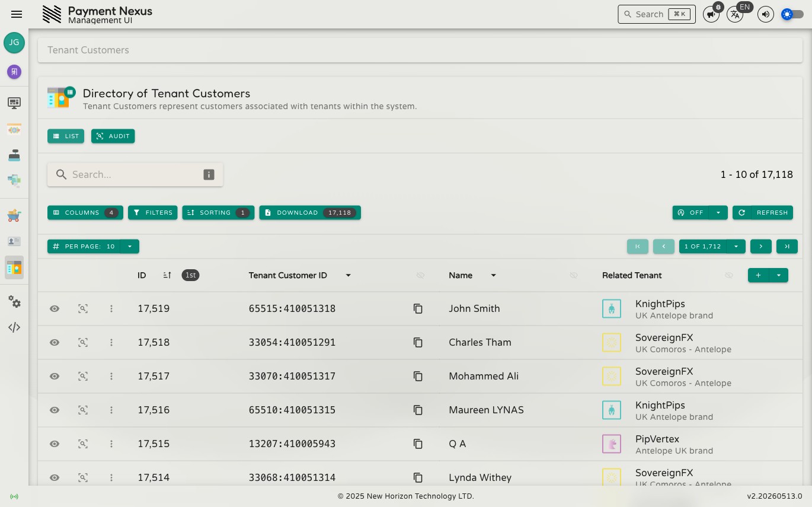The image size is (812, 507).
Task: Copy tenant customer ID 65510:410051315
Action: (418, 410)
